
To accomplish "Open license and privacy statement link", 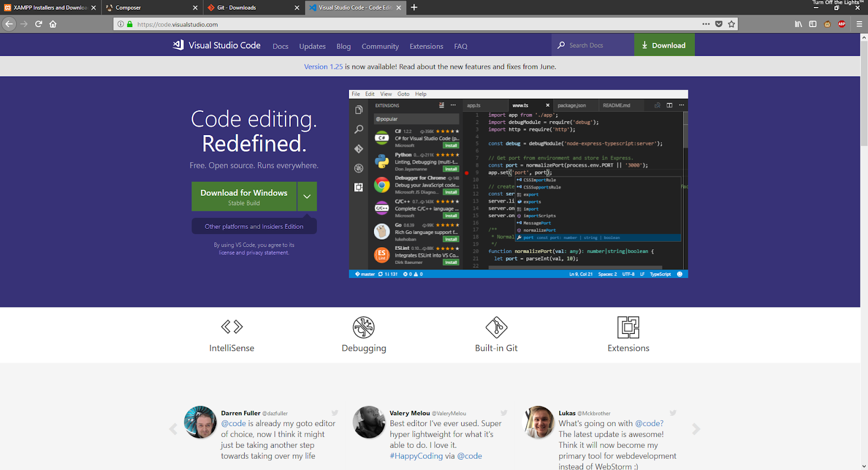I will pos(254,253).
